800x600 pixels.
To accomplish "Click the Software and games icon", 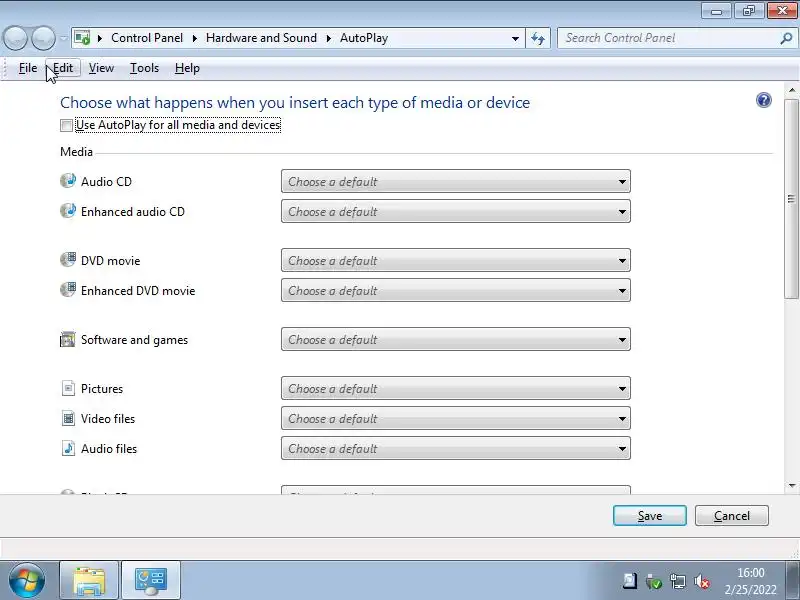I will point(68,340).
